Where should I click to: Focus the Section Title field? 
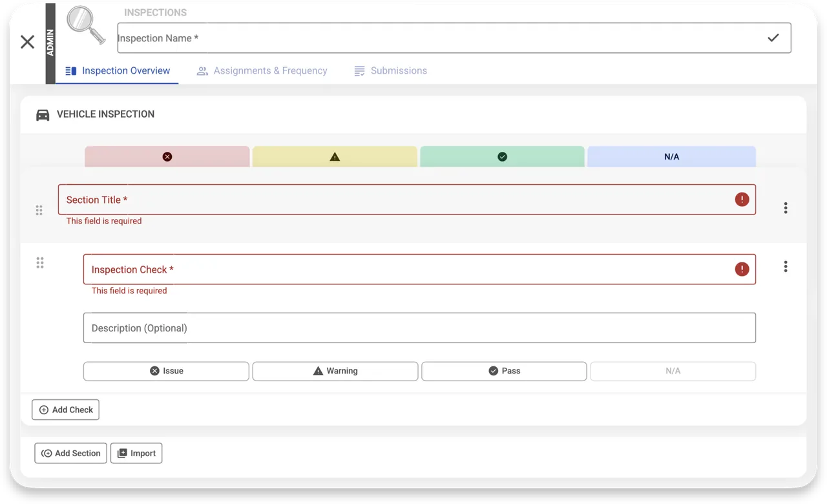(407, 199)
